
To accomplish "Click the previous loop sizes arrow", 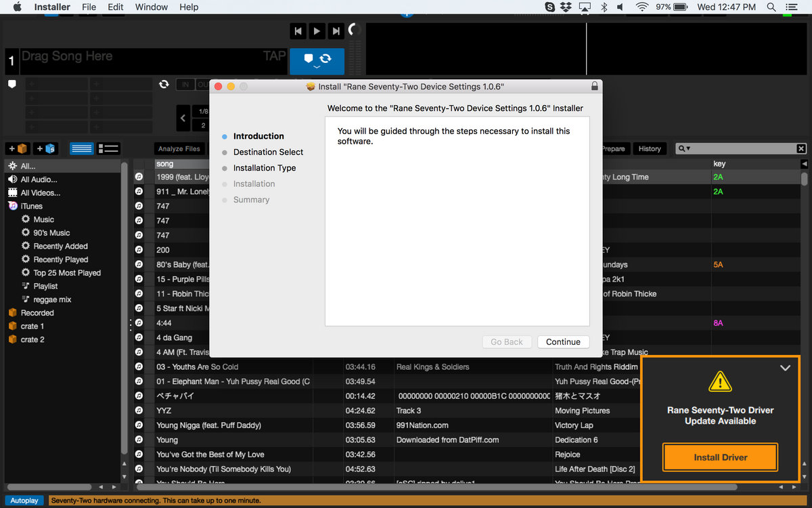I will pos(183,118).
